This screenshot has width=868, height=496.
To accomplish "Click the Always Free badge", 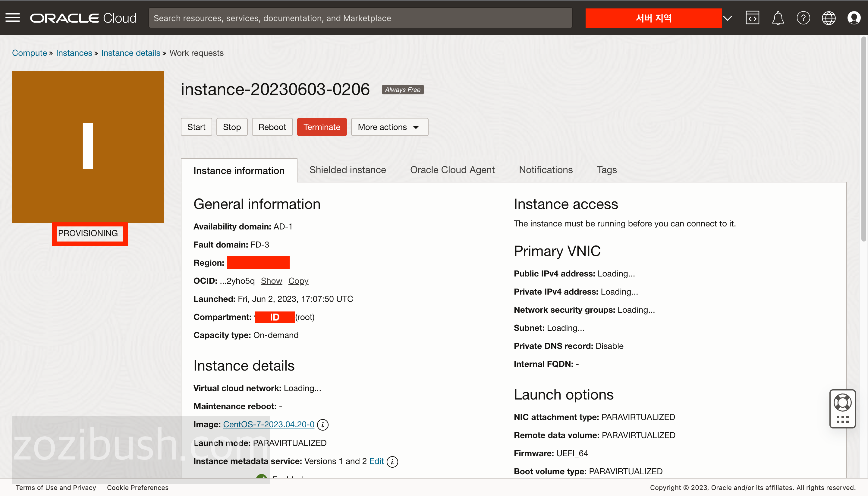I will 402,90.
